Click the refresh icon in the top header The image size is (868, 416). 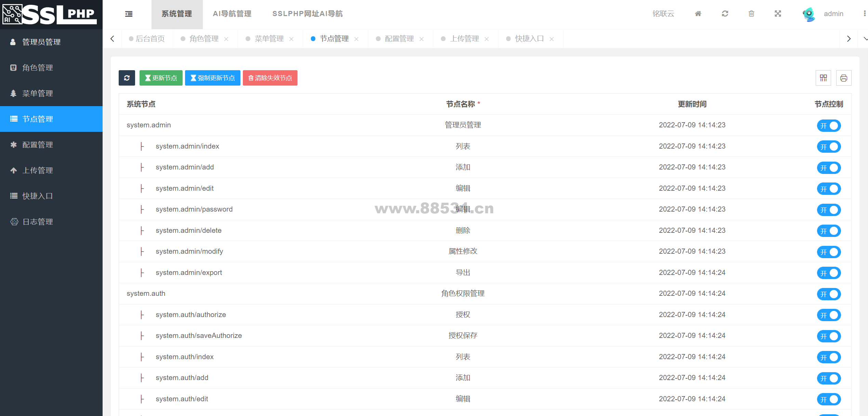pyautogui.click(x=725, y=14)
